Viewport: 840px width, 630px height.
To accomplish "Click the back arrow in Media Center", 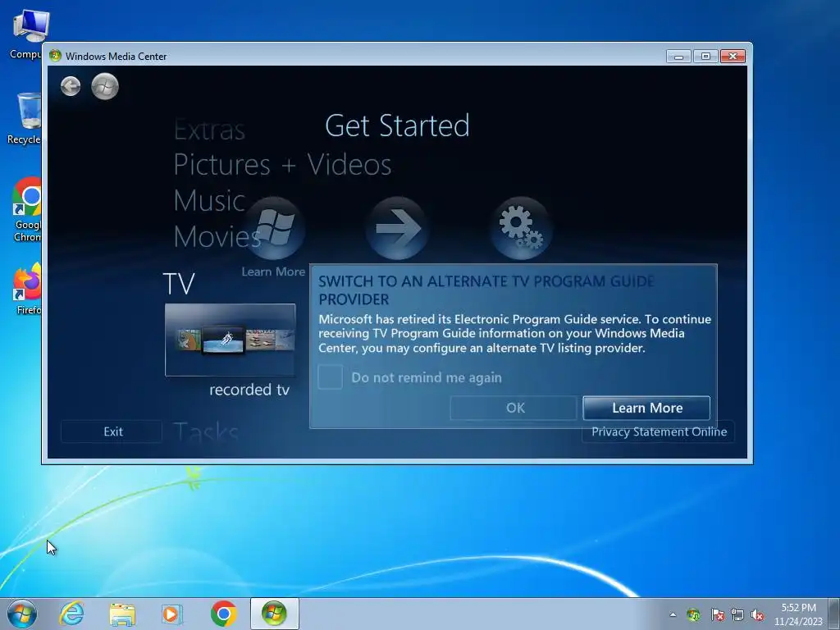I will pos(71,86).
